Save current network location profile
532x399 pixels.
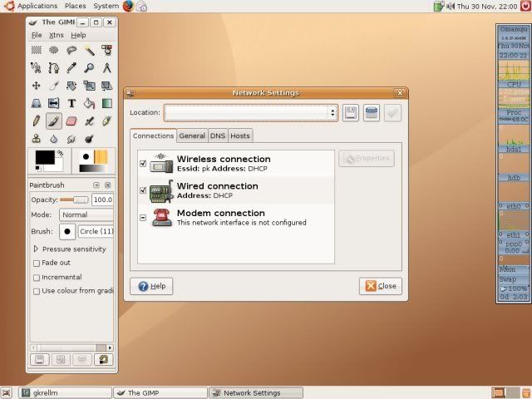pos(351,113)
